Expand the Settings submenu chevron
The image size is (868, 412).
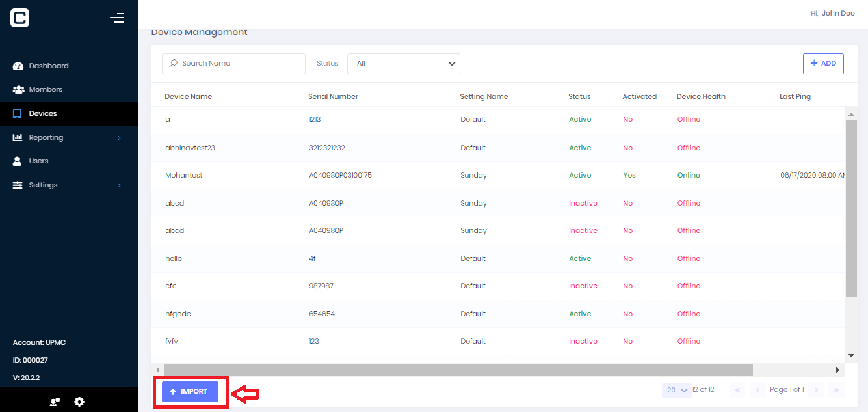[x=119, y=185]
